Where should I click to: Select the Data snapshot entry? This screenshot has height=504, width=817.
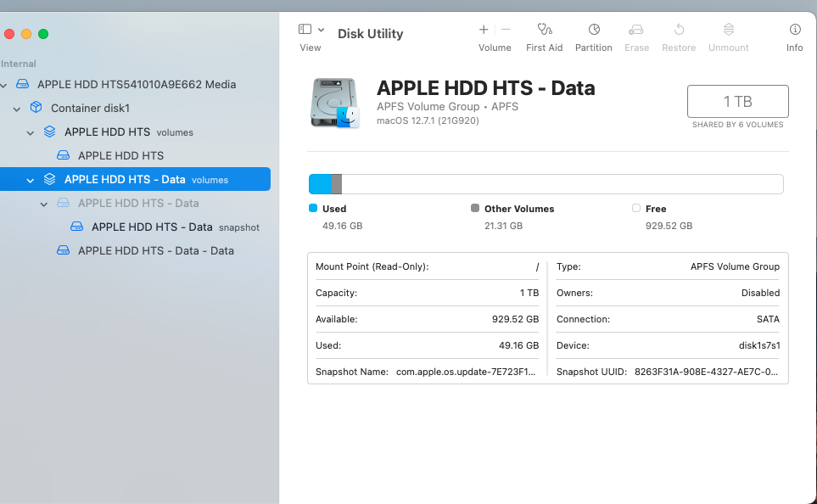point(153,227)
